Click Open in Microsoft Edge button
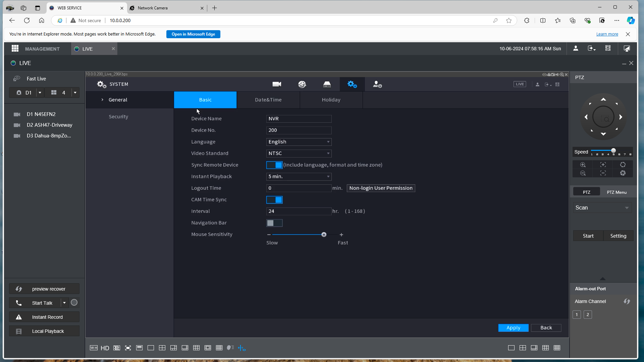Screen dimensions: 644x362 click(x=193, y=34)
